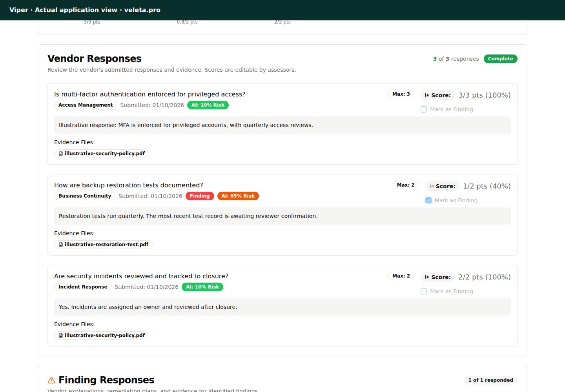Click the Max: 3 badge
Screen dimensions: 565x392
pyautogui.click(x=401, y=94)
